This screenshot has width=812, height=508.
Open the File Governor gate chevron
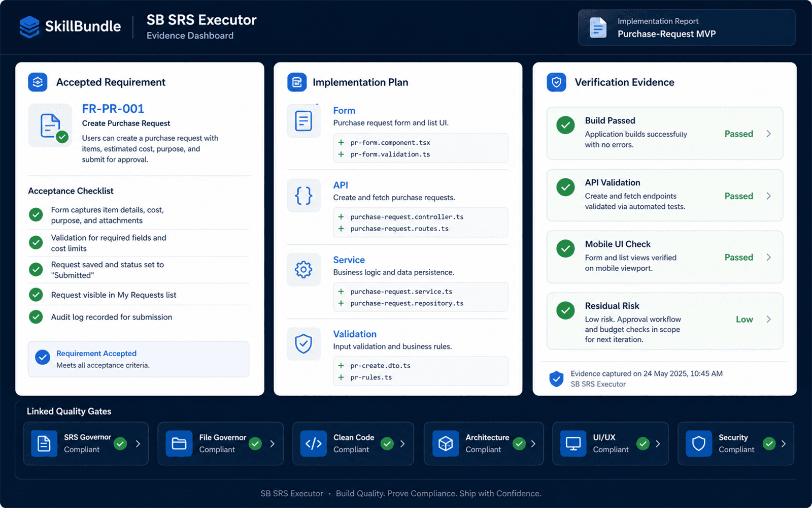[x=273, y=443]
